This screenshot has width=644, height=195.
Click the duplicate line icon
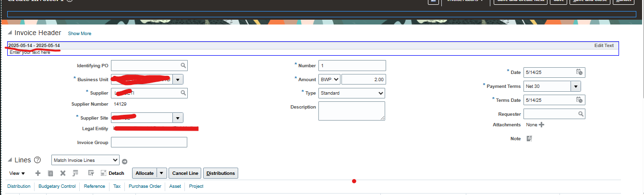coord(50,173)
